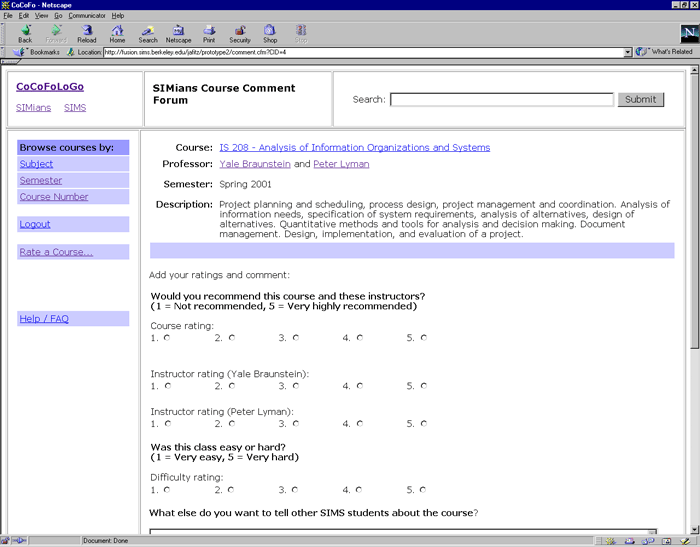This screenshot has height=547, width=700.
Task: Open the Netscape toolbar icon
Action: coord(179,33)
